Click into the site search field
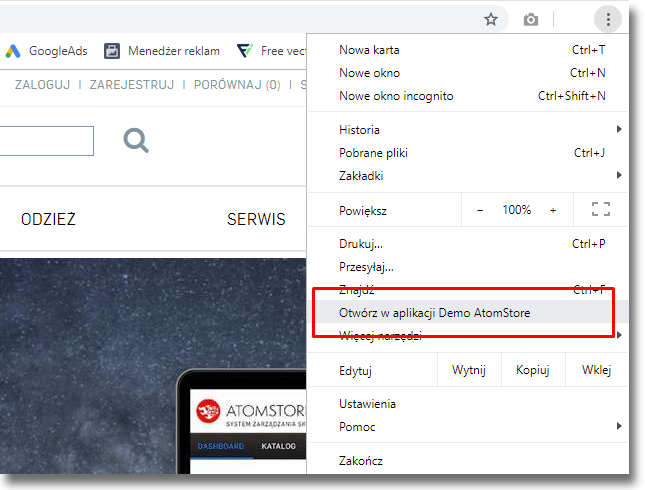This screenshot has height=490, width=645. tap(45, 141)
